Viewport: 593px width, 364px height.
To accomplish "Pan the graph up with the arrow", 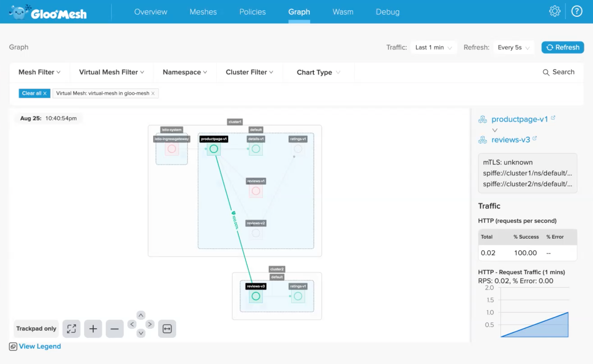I will pyautogui.click(x=141, y=315).
